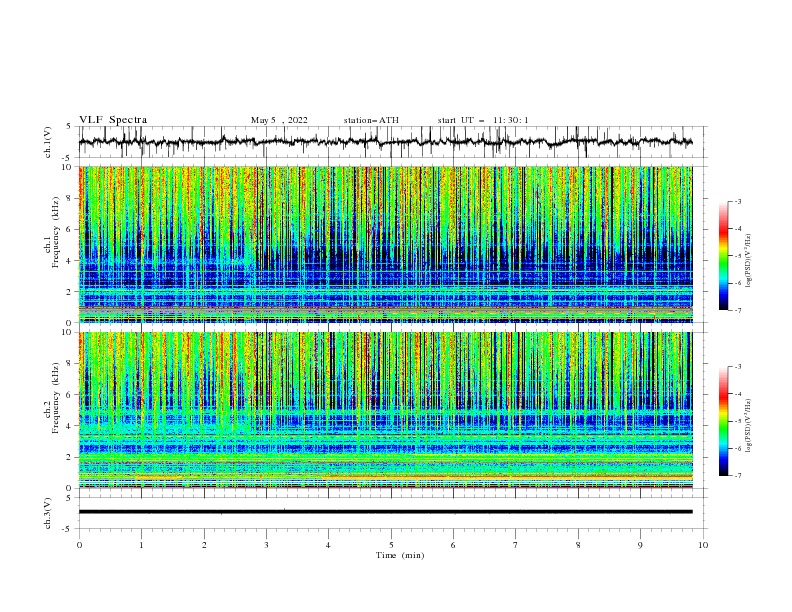Click the color scale bar beside ch.1 spectrogram
Viewport: 792px width, 612px height.
click(724, 256)
